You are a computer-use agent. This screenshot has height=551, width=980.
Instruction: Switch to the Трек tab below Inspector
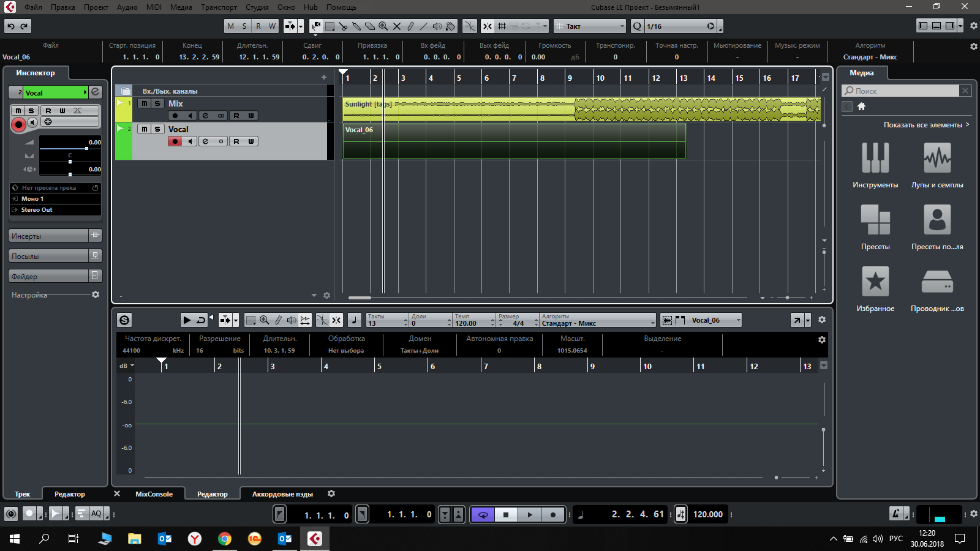(23, 494)
